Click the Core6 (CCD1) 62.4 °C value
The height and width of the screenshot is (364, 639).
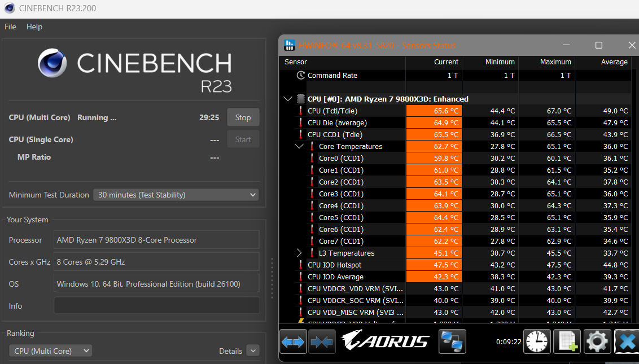434,229
